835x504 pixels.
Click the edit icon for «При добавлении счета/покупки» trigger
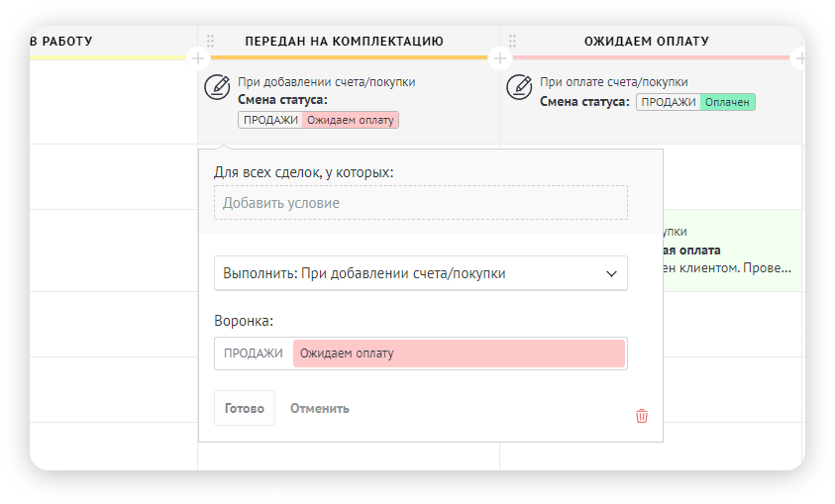(216, 87)
